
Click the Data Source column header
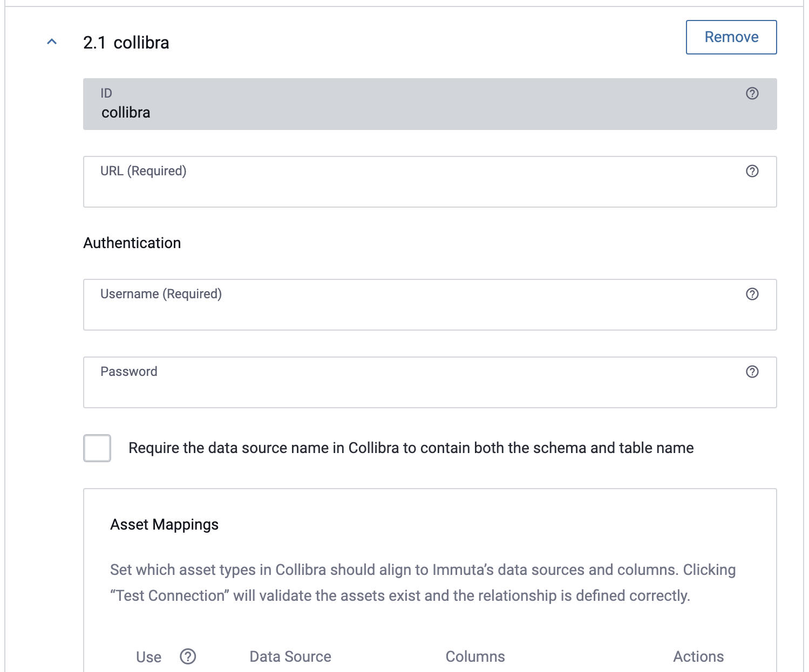290,656
